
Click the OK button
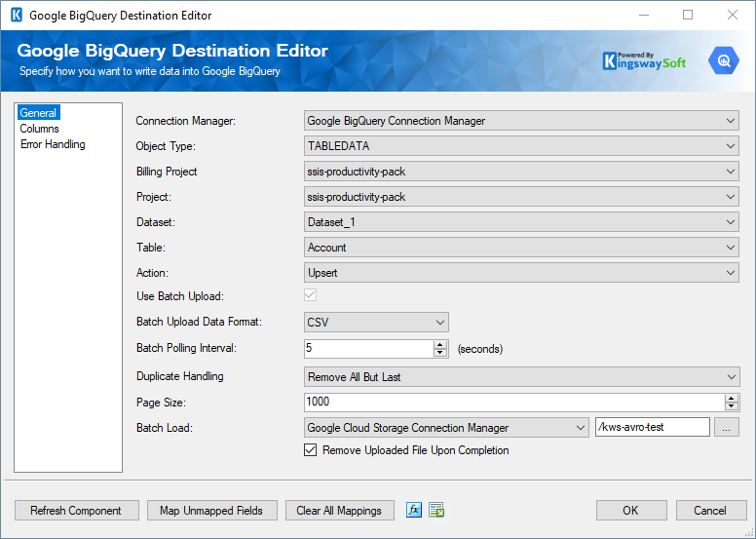[x=631, y=510]
